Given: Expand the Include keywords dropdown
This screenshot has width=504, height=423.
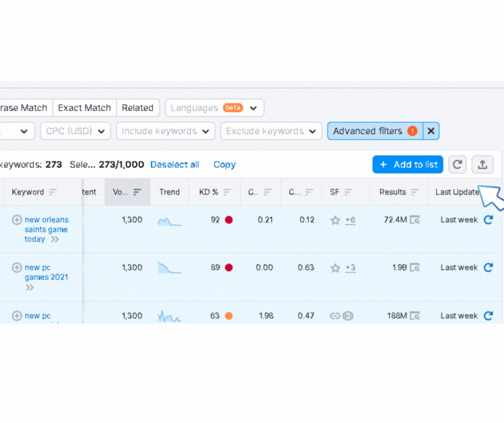Looking at the screenshot, I should [x=166, y=131].
